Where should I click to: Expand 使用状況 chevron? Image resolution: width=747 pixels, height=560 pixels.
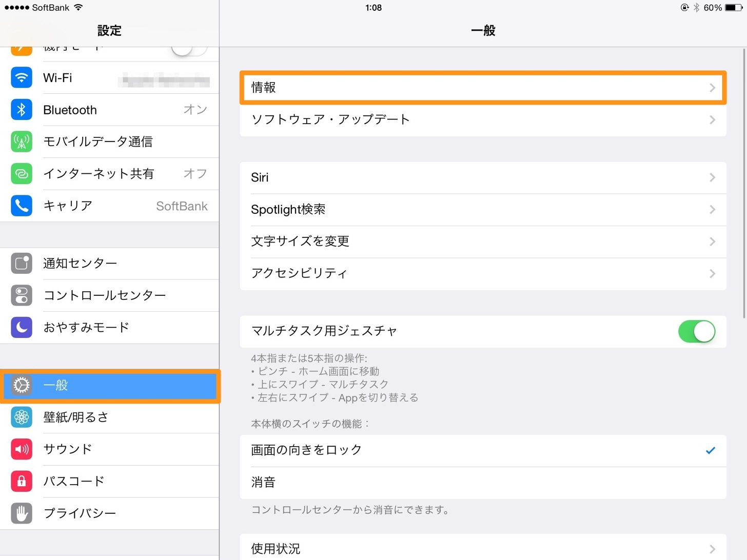(712, 549)
